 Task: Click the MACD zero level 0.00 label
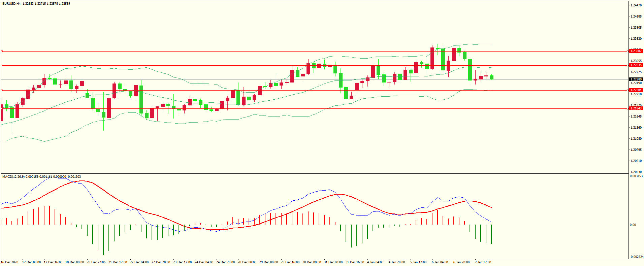[633, 225]
